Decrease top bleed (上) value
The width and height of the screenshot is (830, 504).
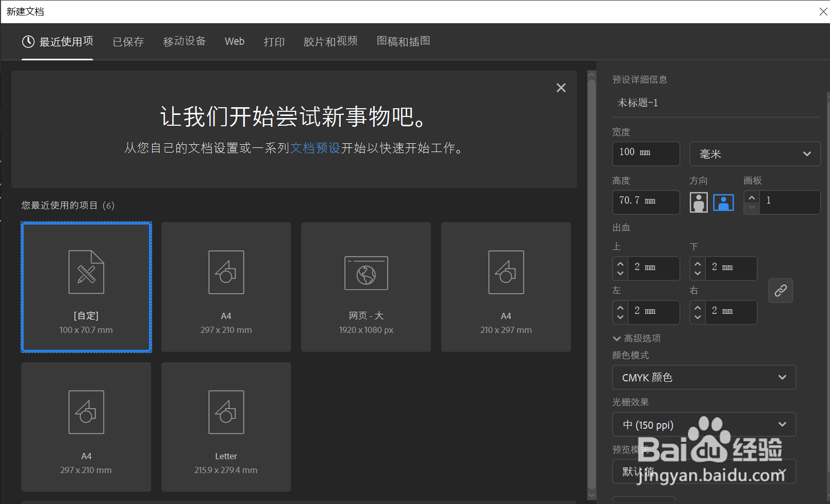click(620, 273)
